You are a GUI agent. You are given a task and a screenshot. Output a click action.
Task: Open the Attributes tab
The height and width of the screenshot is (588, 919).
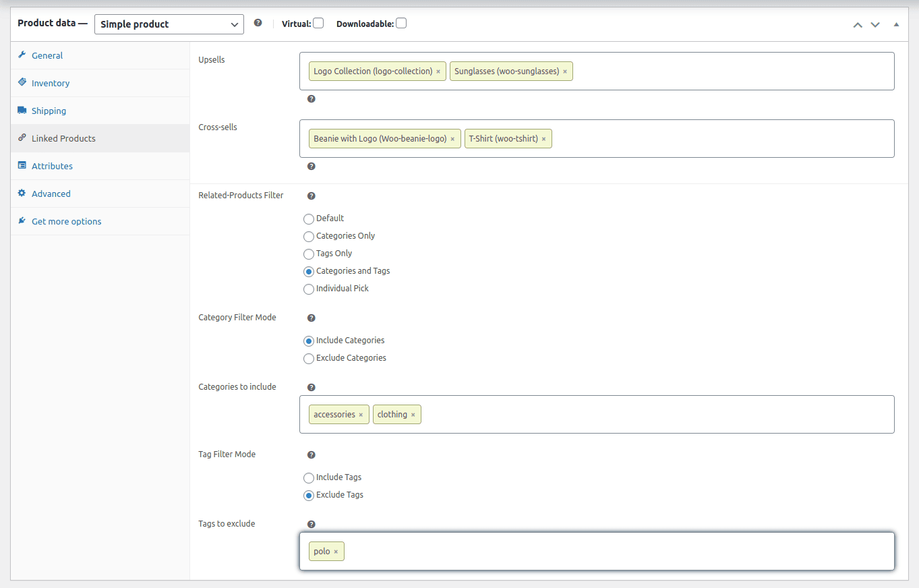pyautogui.click(x=52, y=166)
